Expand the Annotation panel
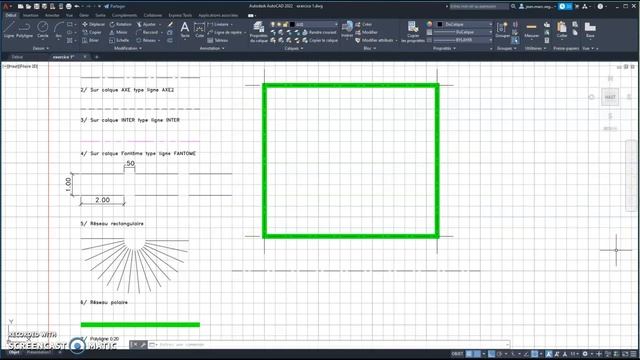 click(x=212, y=48)
